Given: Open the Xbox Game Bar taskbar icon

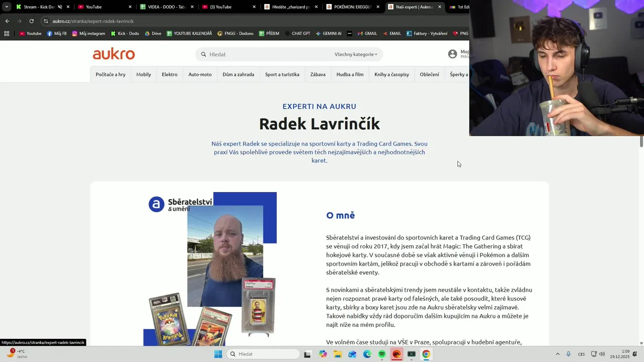Looking at the screenshot, I should click(x=412, y=354).
